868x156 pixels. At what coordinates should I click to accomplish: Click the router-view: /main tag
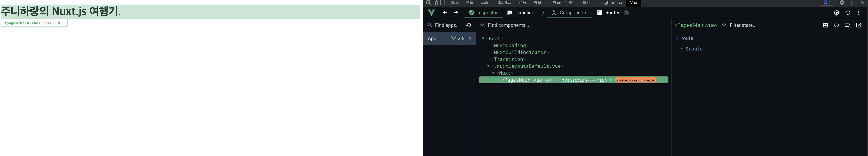coord(635,80)
